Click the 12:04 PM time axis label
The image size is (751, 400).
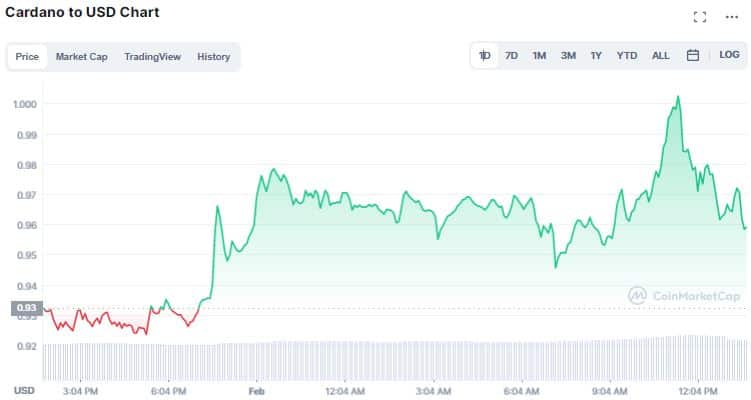[698, 391]
